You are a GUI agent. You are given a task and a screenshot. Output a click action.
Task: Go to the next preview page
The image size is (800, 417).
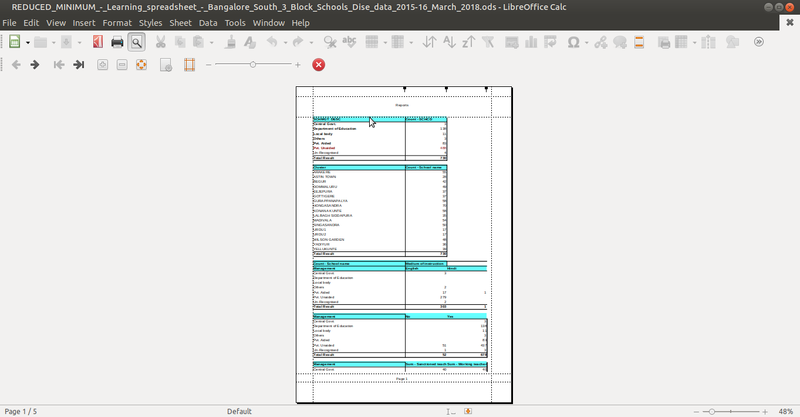coord(35,65)
